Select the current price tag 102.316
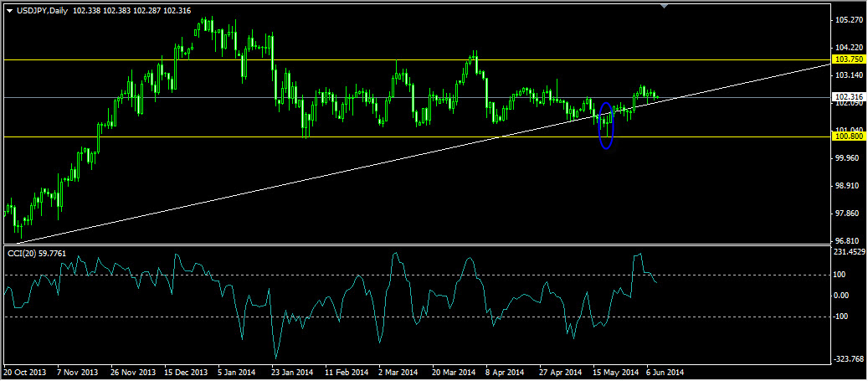This screenshot has width=868, height=381. click(x=847, y=97)
